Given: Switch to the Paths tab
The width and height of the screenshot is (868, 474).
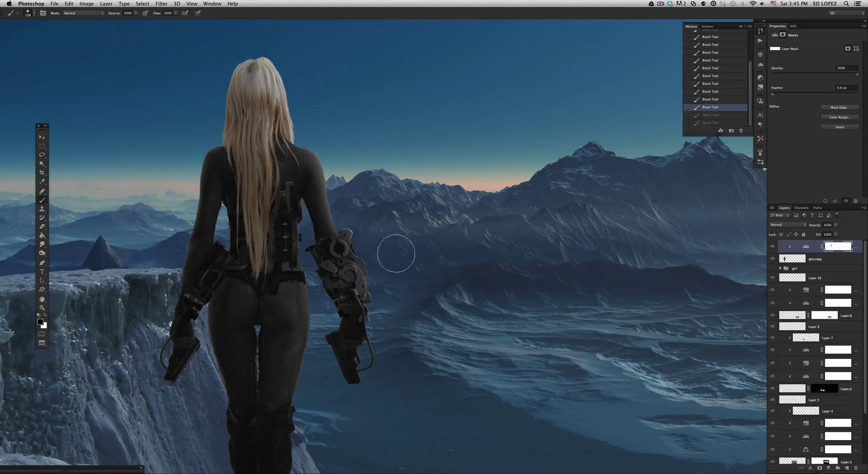Looking at the screenshot, I should [x=818, y=208].
